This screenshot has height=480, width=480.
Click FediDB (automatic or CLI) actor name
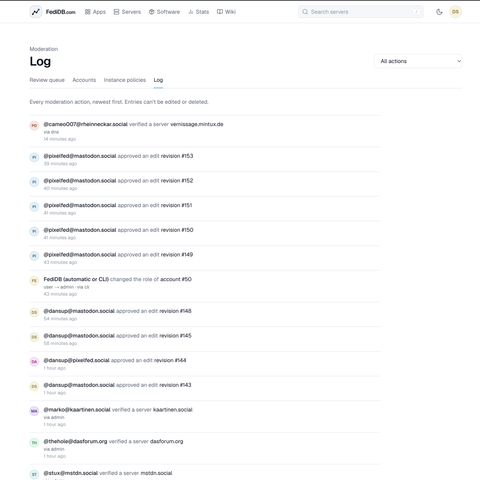pos(76,279)
